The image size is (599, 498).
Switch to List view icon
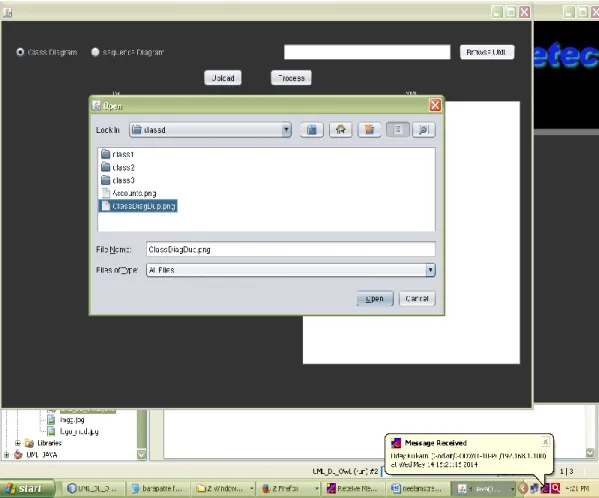(398, 130)
